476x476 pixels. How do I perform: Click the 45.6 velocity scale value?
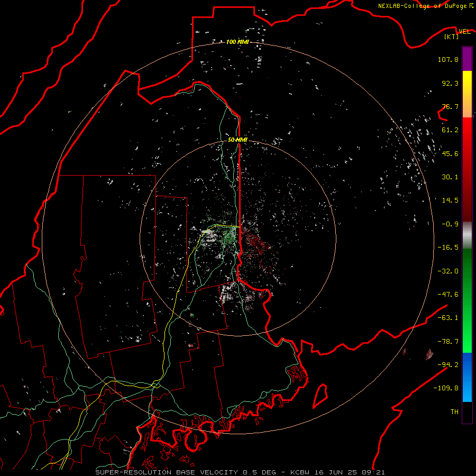tap(450, 153)
